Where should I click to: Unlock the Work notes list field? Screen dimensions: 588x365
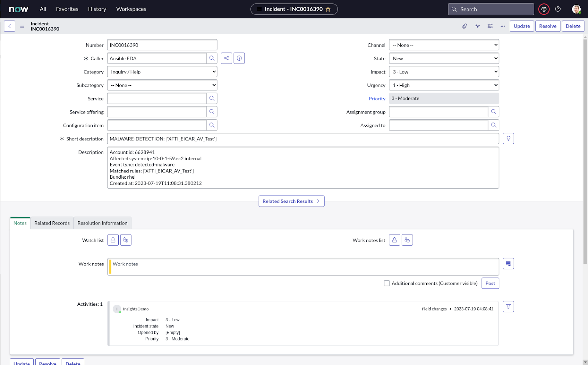click(394, 240)
